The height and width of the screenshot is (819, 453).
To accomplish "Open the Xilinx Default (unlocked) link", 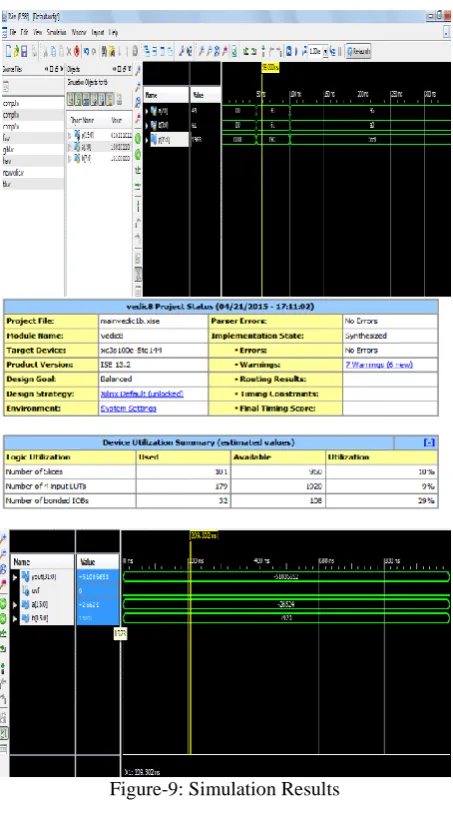I will click(142, 394).
